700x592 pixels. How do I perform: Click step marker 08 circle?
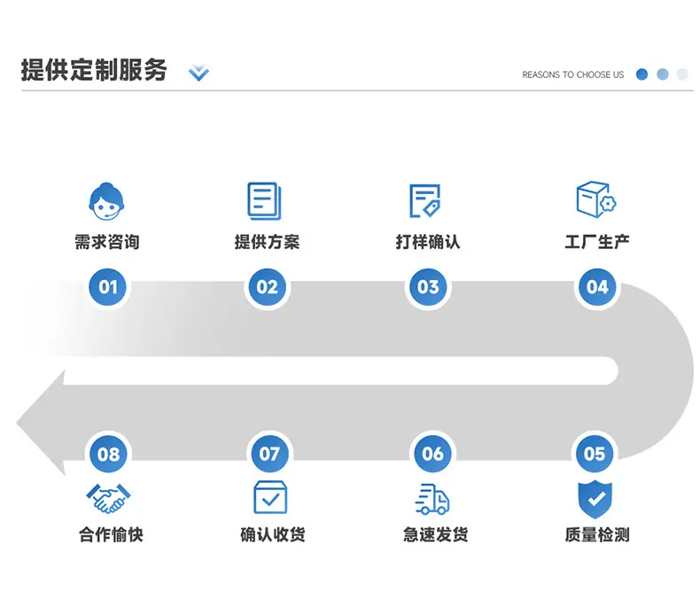pyautogui.click(x=108, y=454)
